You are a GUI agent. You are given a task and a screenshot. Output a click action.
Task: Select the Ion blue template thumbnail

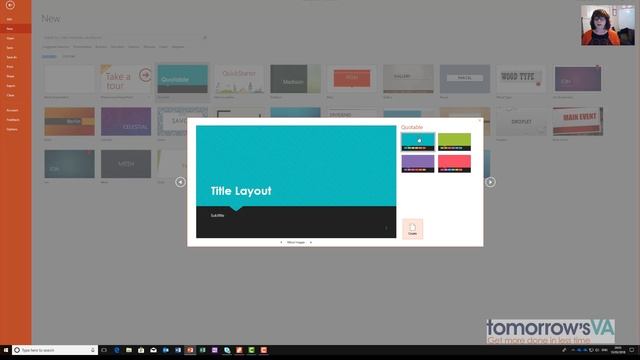pos(69,164)
